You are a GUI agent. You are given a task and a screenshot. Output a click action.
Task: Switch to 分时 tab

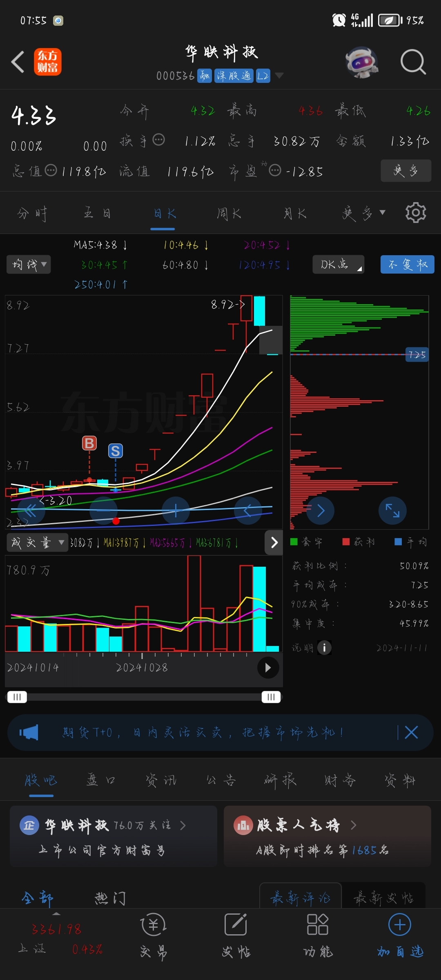pos(32,213)
